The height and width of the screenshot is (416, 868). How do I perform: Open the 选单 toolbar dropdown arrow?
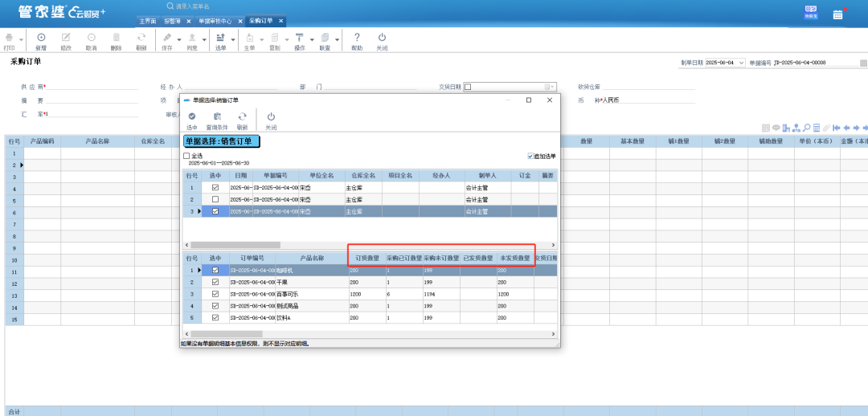[233, 39]
